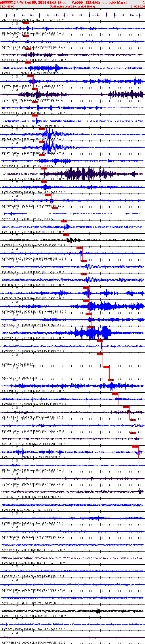Image resolution: width=145 pixels, height=644 pixels.
Task: Select the 'UW.LKWW EHZ' station label
Action: (11, 192)
